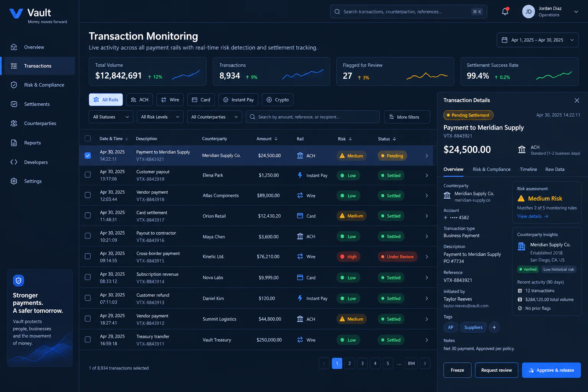Filter by Wire rail tab
Viewport: 588px width, 392px height.
click(170, 100)
